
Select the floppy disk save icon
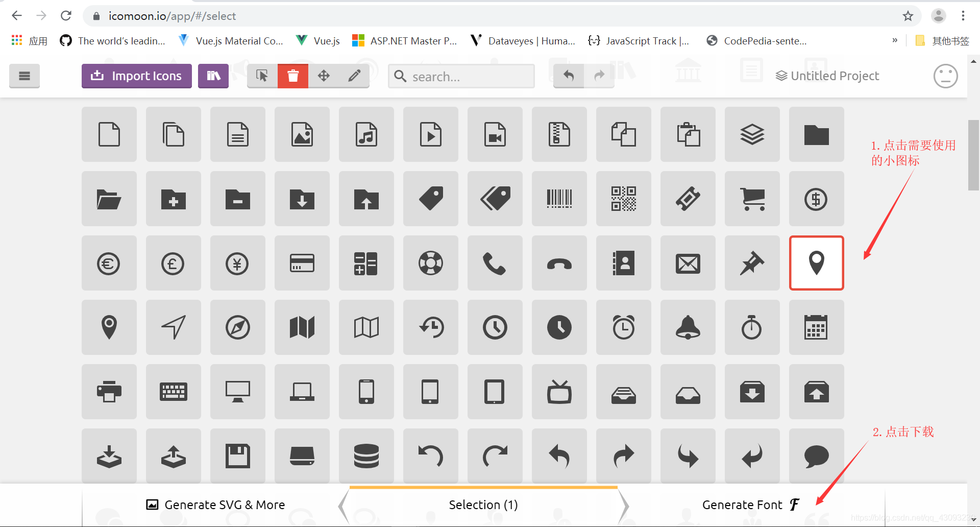238,456
